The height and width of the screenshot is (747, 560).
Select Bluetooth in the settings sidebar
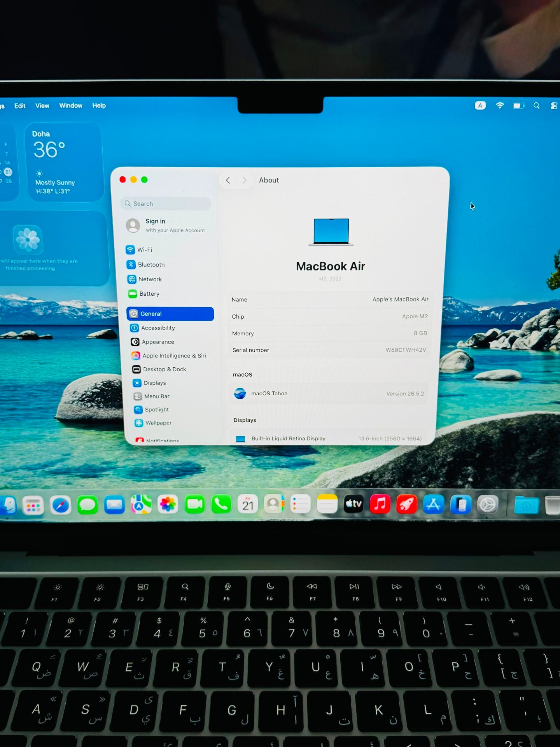pos(169,265)
